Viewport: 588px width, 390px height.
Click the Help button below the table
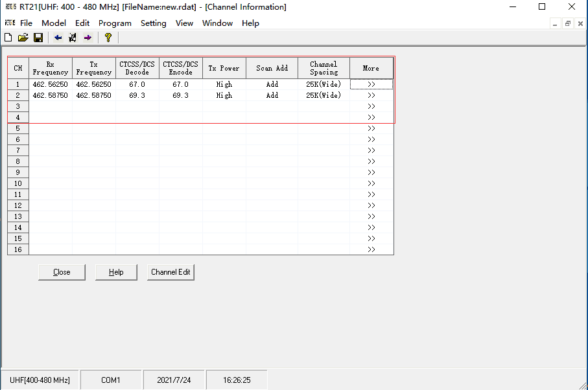tap(116, 272)
